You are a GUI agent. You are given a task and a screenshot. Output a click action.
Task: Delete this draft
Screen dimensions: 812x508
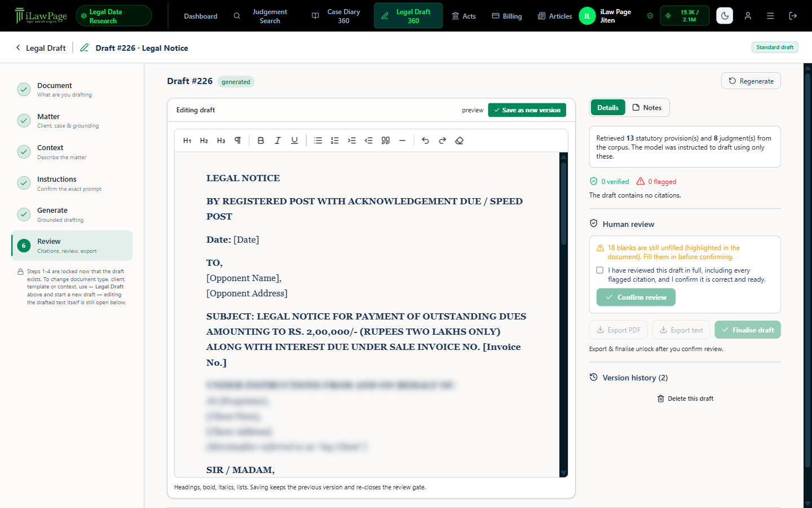[x=685, y=398]
